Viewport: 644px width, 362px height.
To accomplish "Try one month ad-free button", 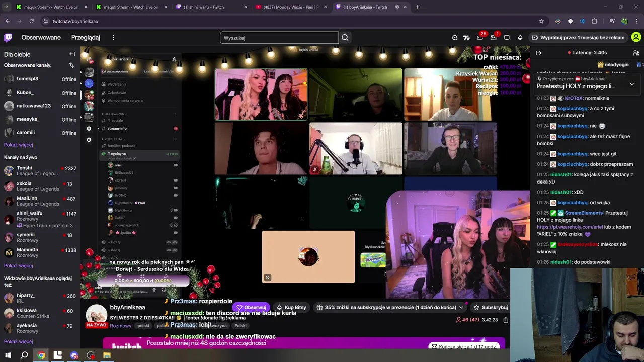I will 578,37.
